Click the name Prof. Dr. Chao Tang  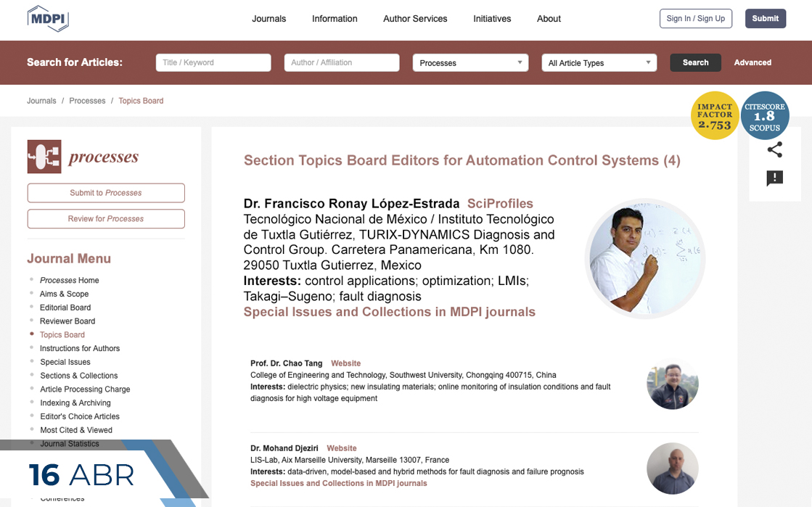pos(287,363)
